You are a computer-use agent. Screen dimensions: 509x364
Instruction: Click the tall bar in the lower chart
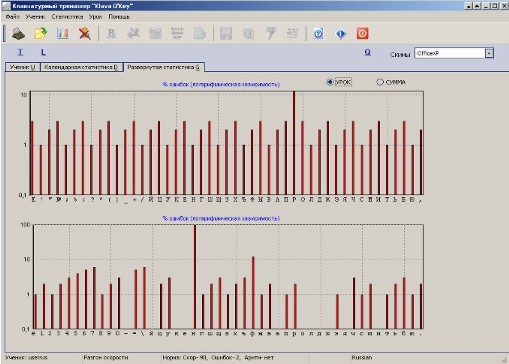pyautogui.click(x=195, y=277)
